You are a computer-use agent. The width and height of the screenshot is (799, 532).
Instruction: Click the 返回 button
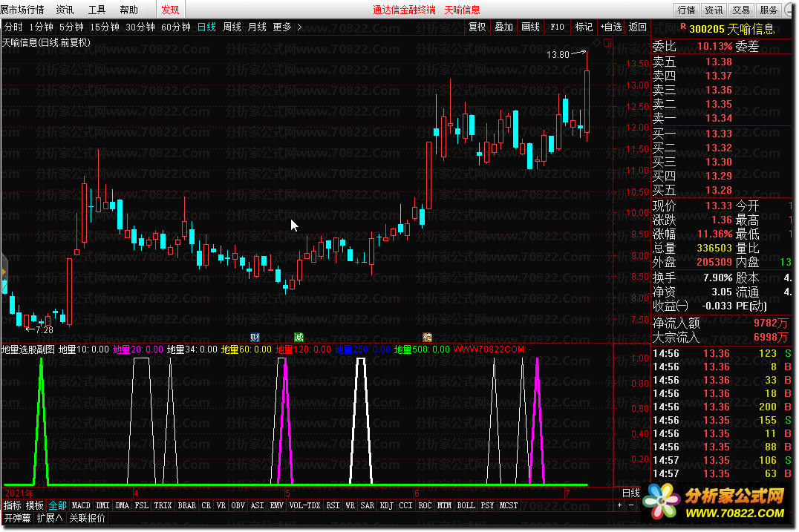637,27
